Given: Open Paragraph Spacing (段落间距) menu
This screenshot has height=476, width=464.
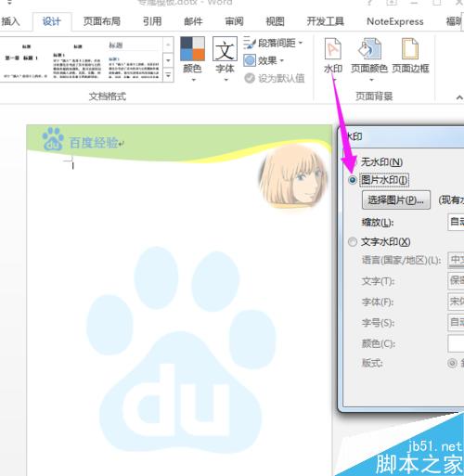Looking at the screenshot, I should [x=273, y=43].
